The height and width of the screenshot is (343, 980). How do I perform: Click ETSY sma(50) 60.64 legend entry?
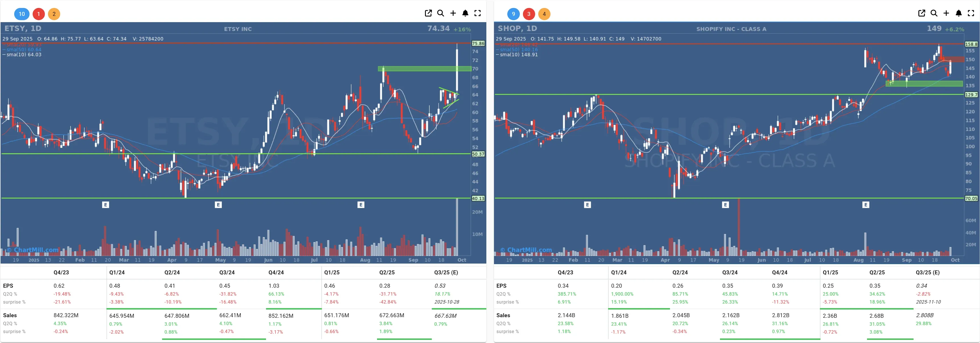pos(22,49)
